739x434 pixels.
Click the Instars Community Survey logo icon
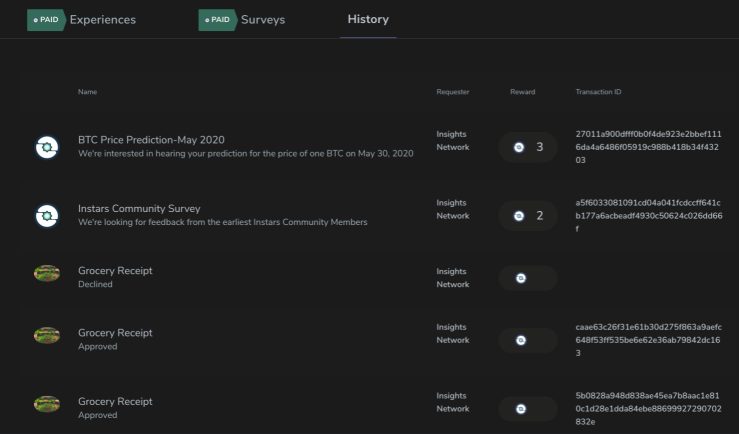click(x=47, y=216)
